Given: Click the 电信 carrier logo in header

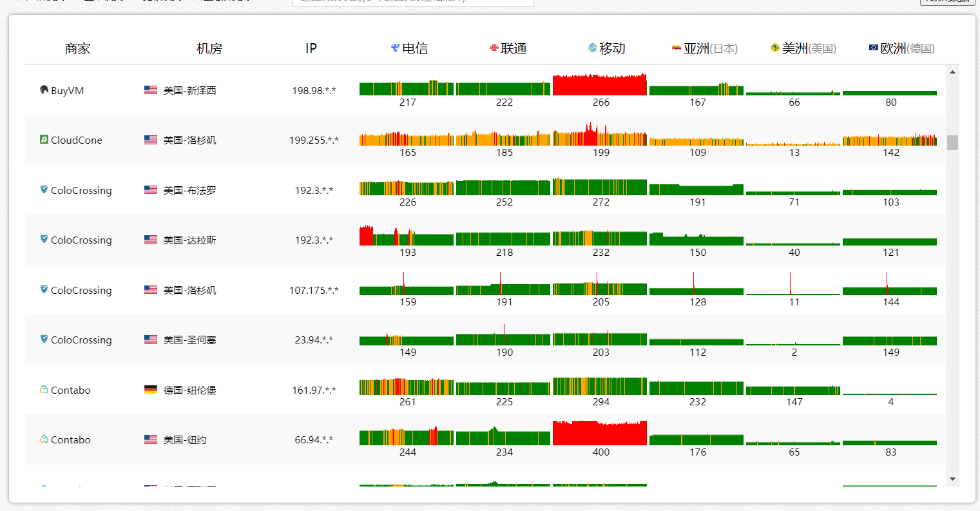Looking at the screenshot, I should click(396, 48).
